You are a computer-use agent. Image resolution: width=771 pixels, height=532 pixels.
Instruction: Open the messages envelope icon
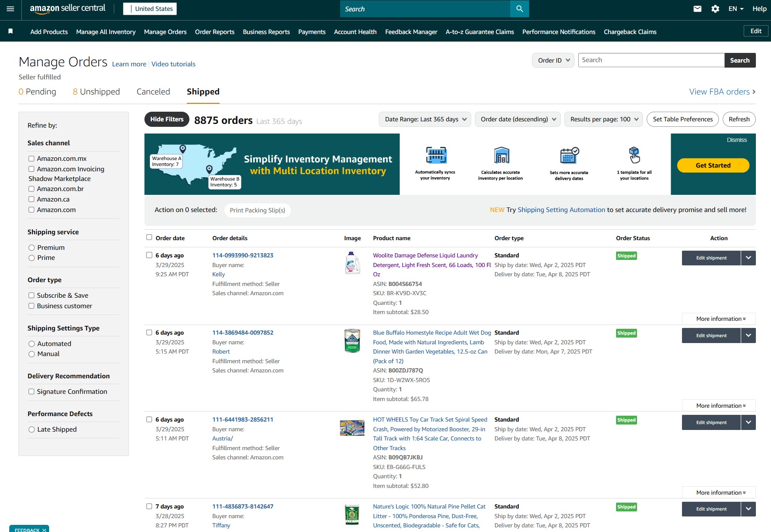(698, 9)
